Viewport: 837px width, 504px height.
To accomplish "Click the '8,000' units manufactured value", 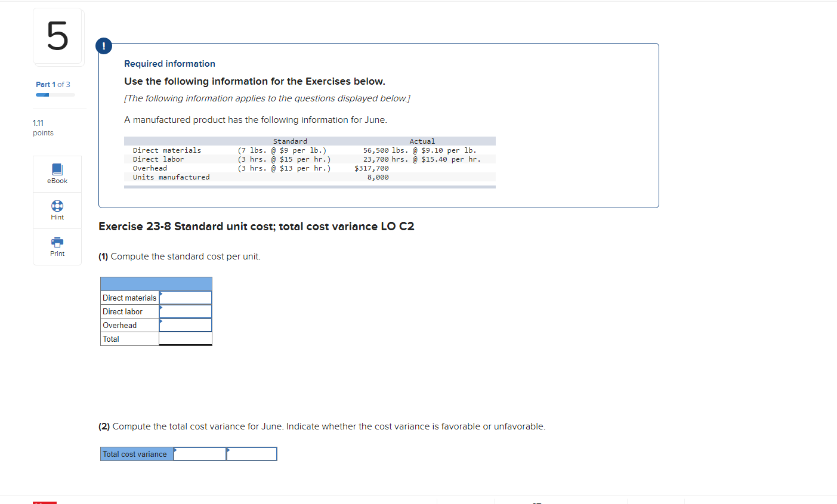I will click(x=378, y=177).
